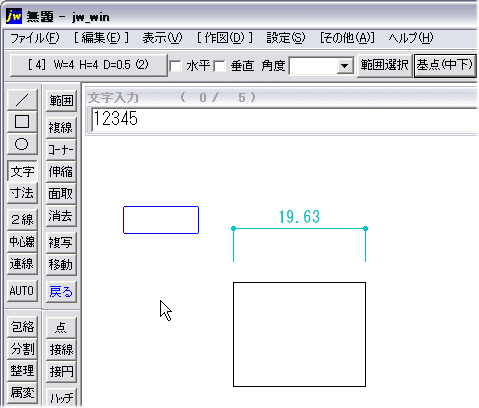Open the 作図(D) menu
The width and height of the screenshot is (479, 408).
click(x=225, y=38)
